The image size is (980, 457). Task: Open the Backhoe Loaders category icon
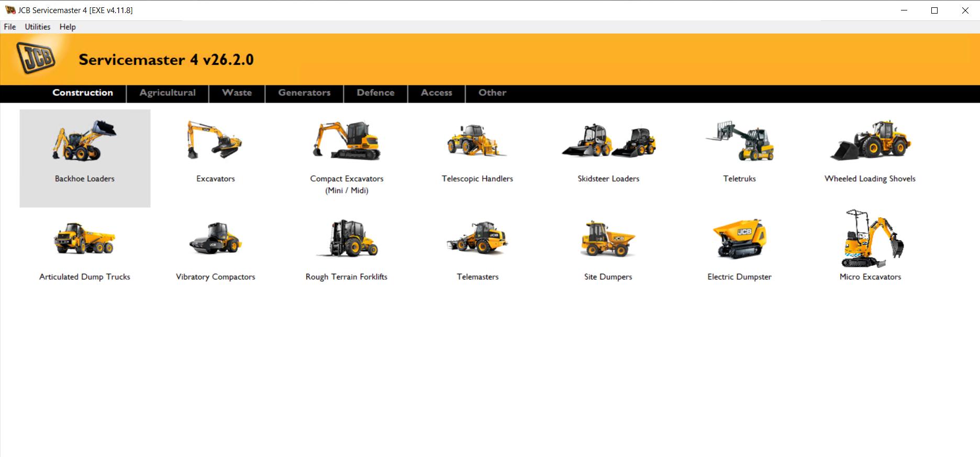tap(84, 140)
